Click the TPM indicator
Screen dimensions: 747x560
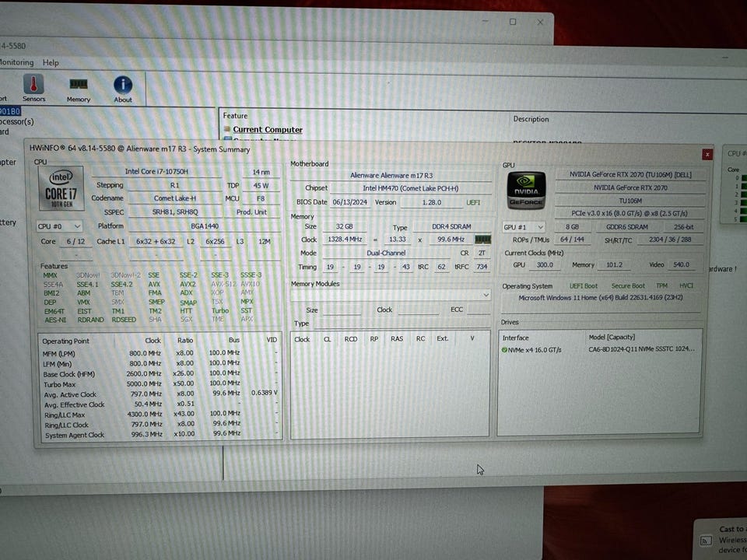tap(661, 285)
